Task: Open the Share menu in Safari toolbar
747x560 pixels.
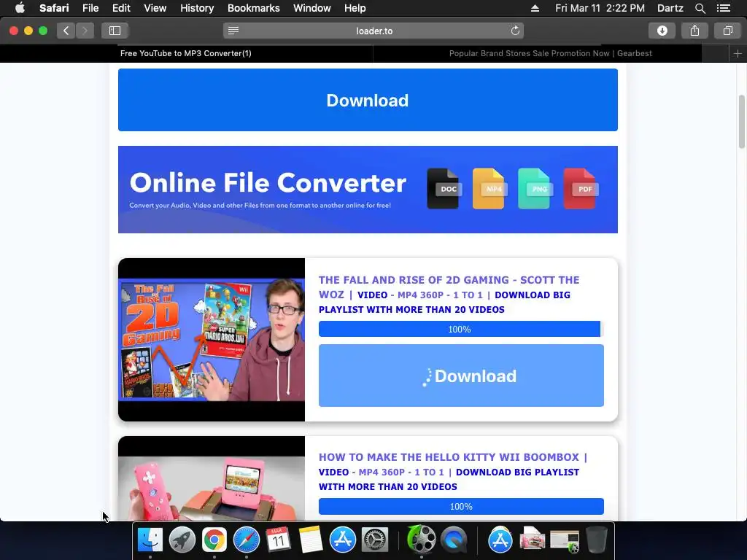Action: point(694,31)
